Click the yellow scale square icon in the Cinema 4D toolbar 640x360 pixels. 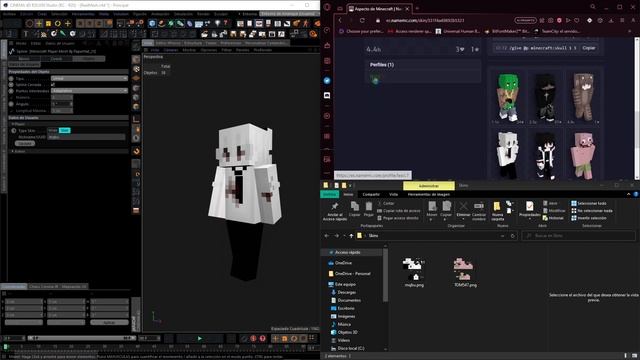[48, 24]
